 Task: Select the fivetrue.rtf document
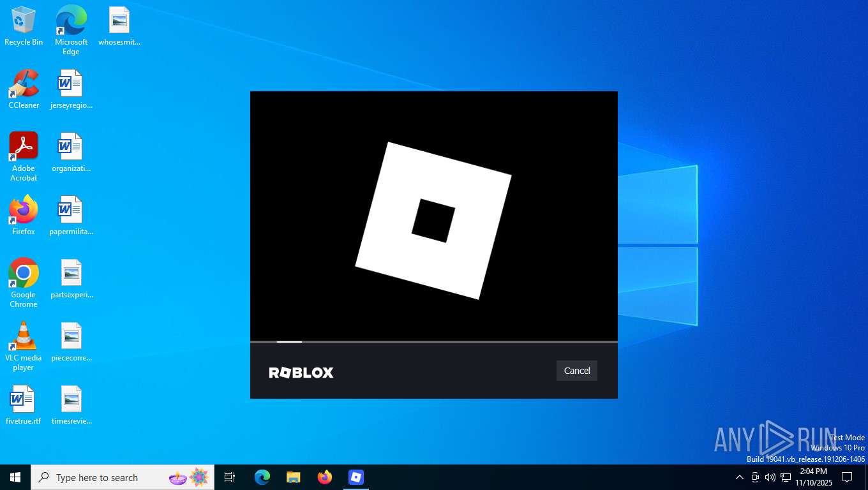tap(24, 406)
